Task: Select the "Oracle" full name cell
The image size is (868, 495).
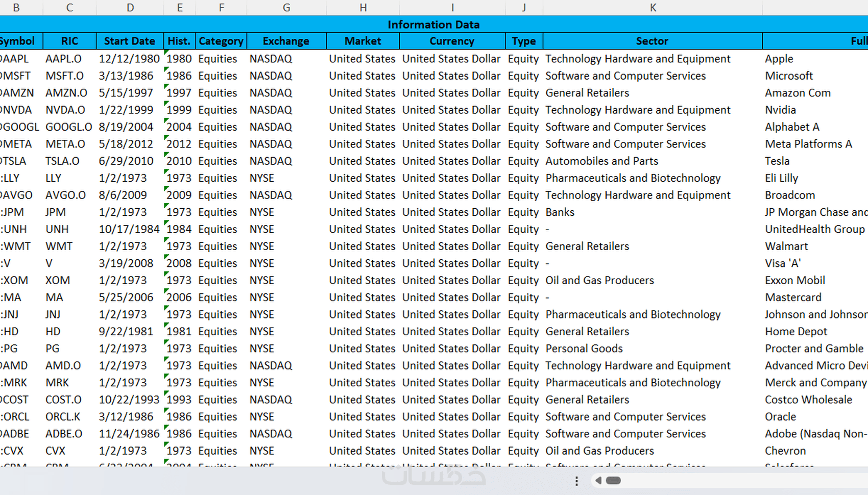Action: [x=815, y=416]
